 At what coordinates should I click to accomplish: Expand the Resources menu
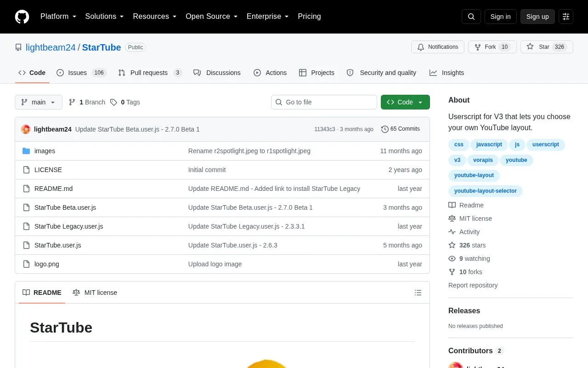click(x=155, y=17)
